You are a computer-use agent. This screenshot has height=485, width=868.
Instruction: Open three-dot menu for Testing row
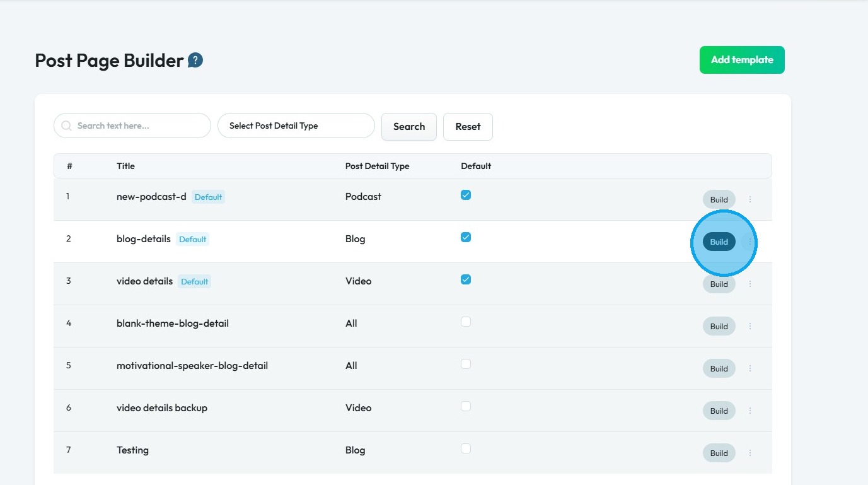(x=750, y=453)
